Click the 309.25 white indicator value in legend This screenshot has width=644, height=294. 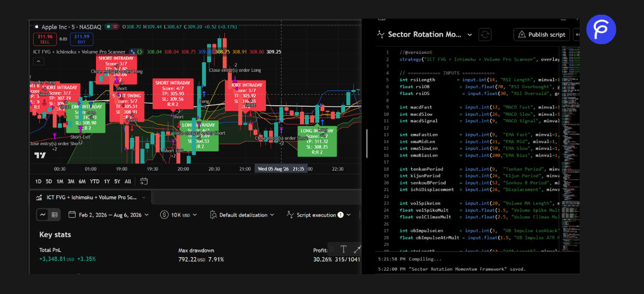(x=273, y=52)
